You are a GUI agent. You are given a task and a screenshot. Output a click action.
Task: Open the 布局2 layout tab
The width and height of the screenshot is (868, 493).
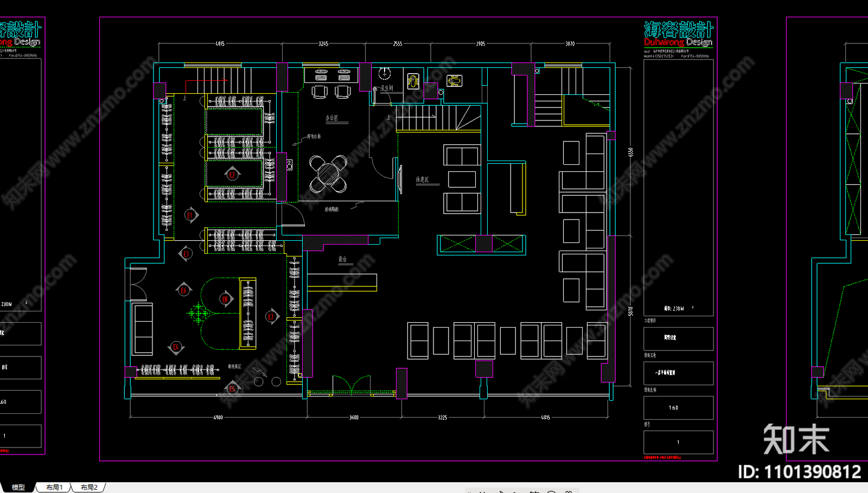89,488
